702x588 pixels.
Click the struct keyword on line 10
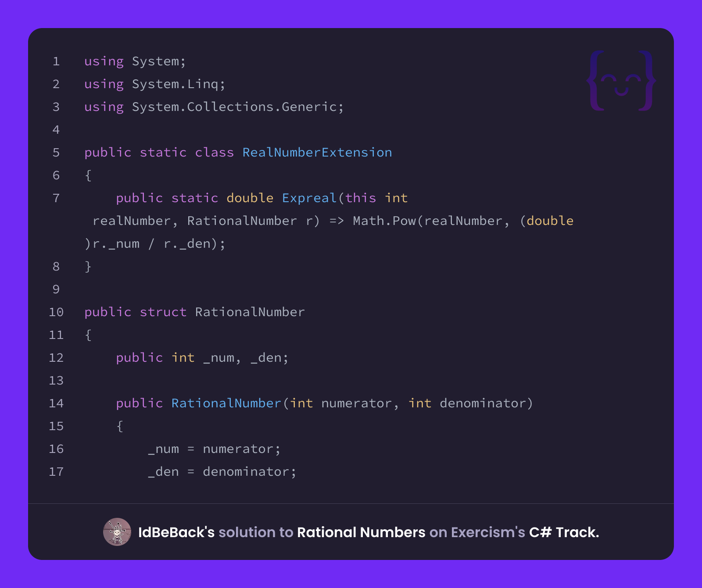coord(163,312)
